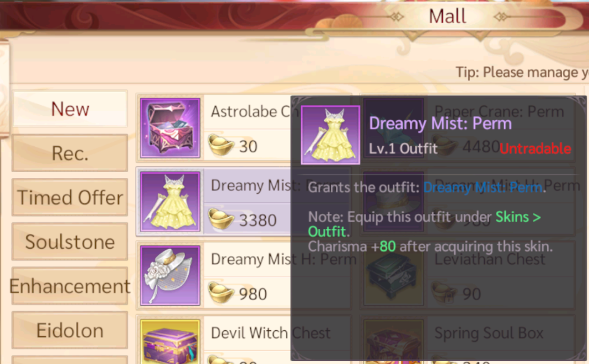This screenshot has height=364, width=589.
Task: Choose the Devil Witch Chest icon
Action: pyautogui.click(x=170, y=341)
